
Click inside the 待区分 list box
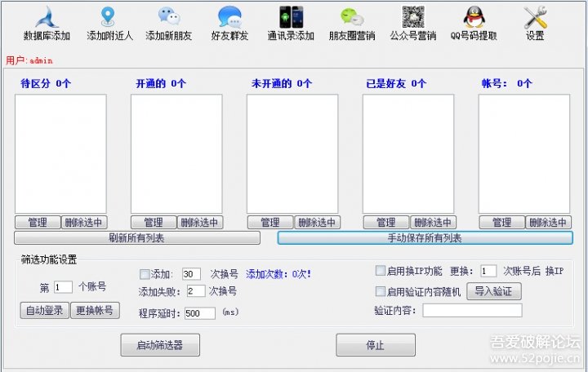tap(60, 154)
